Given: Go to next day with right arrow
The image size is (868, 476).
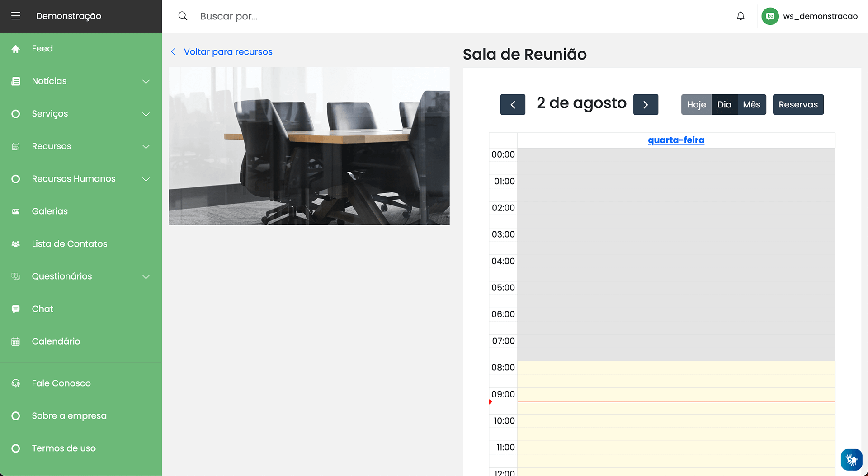Looking at the screenshot, I should (646, 105).
